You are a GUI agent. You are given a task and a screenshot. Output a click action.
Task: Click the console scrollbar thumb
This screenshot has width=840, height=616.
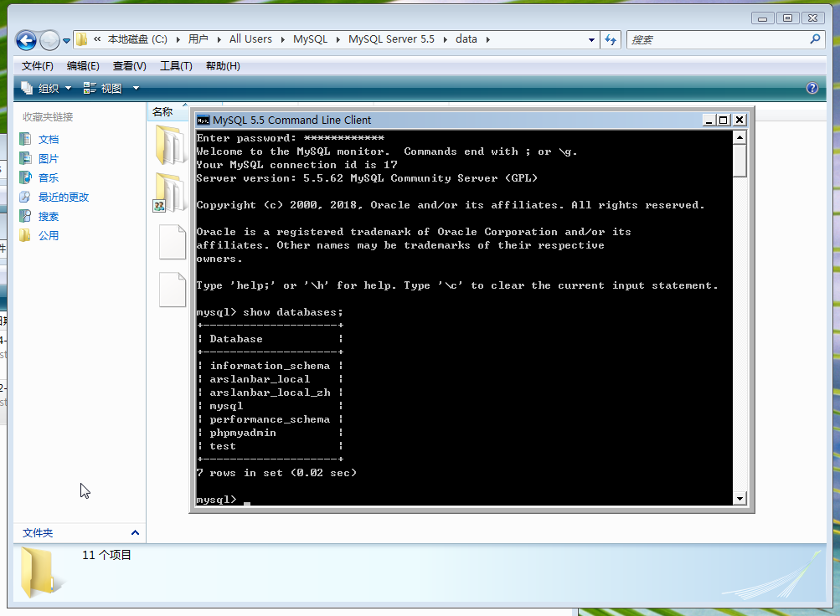(740, 161)
